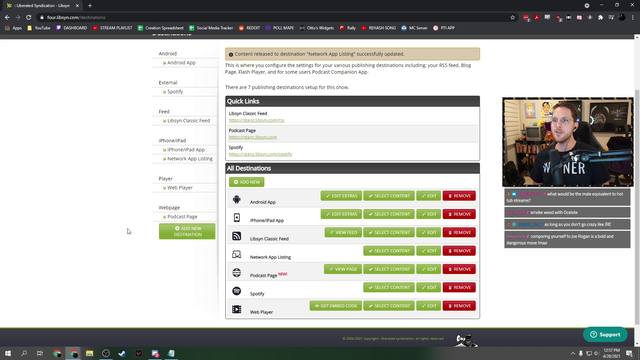Image resolution: width=640 pixels, height=360 pixels.
Task: Click the Podcast Page globe icon
Action: [x=236, y=273]
